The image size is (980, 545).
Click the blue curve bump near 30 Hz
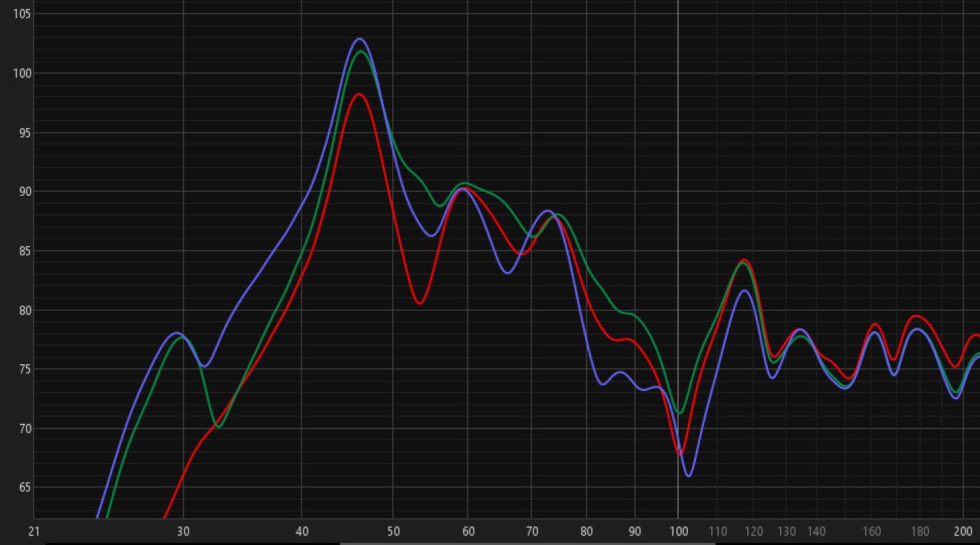(177, 333)
